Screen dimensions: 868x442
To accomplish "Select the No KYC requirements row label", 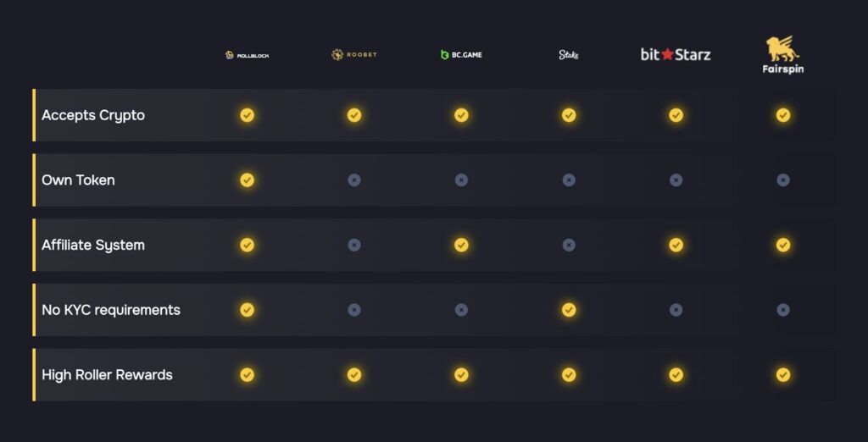I will pos(111,310).
